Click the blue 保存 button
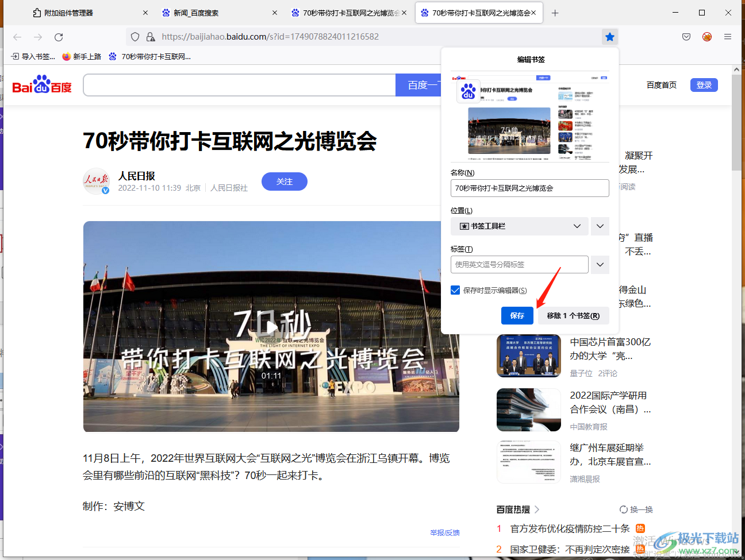This screenshot has height=560, width=745. point(517,315)
